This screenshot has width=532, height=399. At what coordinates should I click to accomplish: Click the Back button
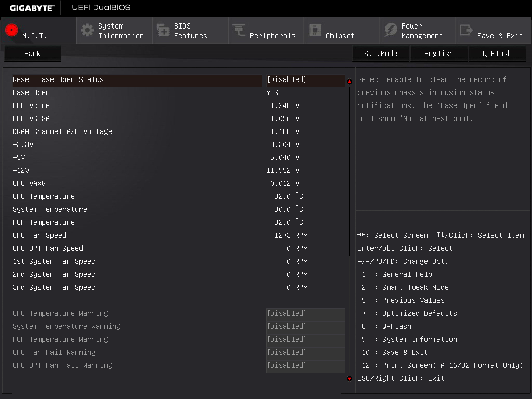point(33,54)
